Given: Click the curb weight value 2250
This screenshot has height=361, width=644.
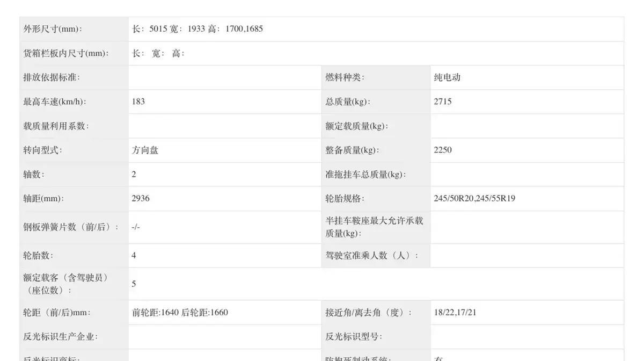Looking at the screenshot, I should click(x=443, y=149).
